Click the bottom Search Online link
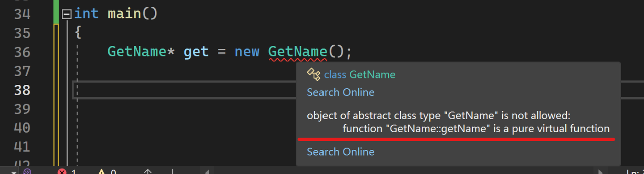The width and height of the screenshot is (644, 174). (340, 152)
